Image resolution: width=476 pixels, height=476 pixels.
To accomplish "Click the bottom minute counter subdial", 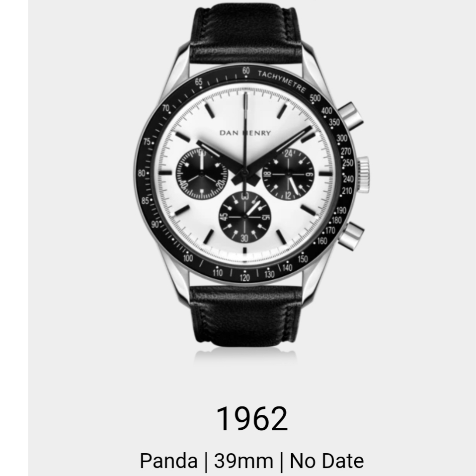I will 244,217.
